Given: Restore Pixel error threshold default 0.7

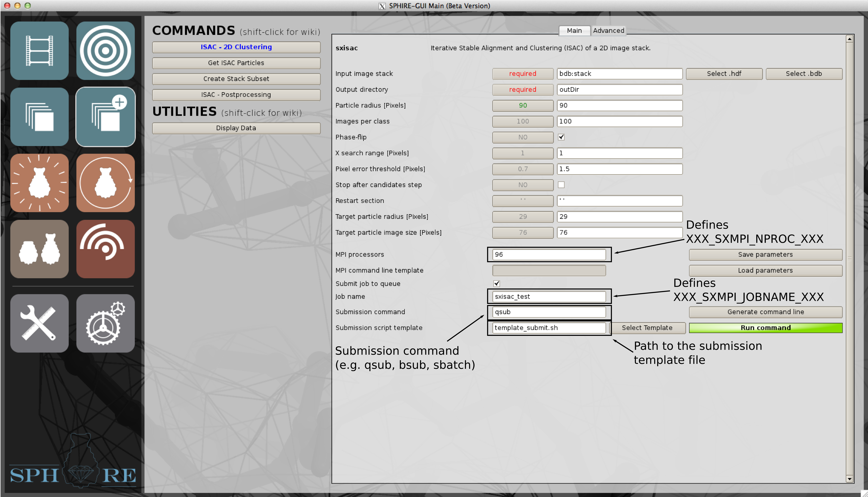Looking at the screenshot, I should 523,169.
